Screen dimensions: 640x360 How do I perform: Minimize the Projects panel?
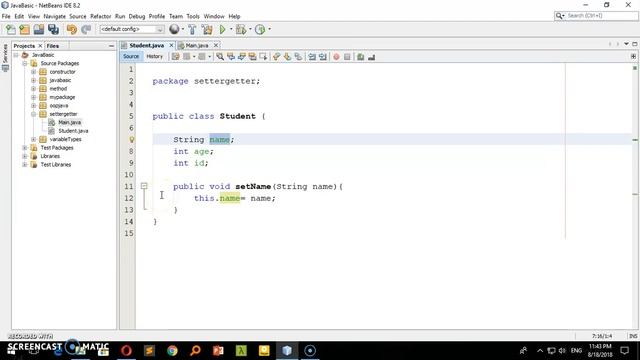click(x=111, y=46)
